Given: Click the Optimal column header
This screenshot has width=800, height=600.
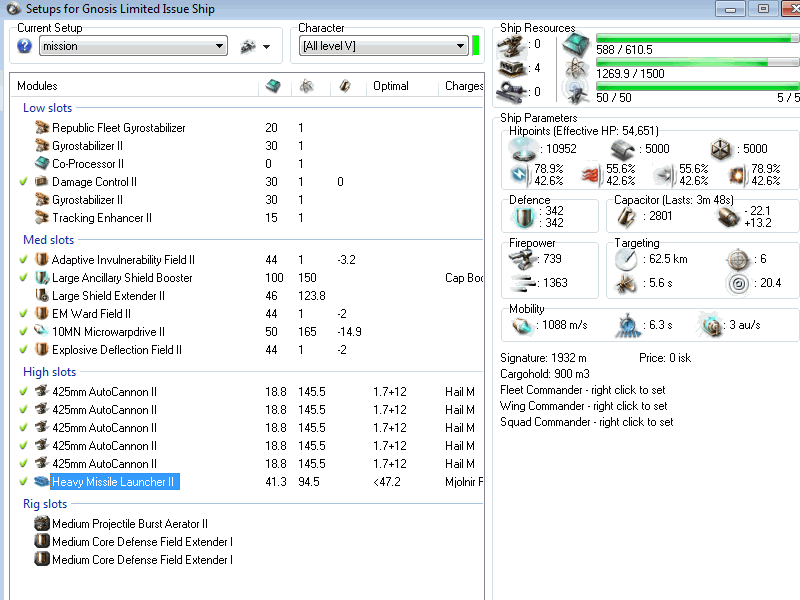Looking at the screenshot, I should (x=391, y=86).
